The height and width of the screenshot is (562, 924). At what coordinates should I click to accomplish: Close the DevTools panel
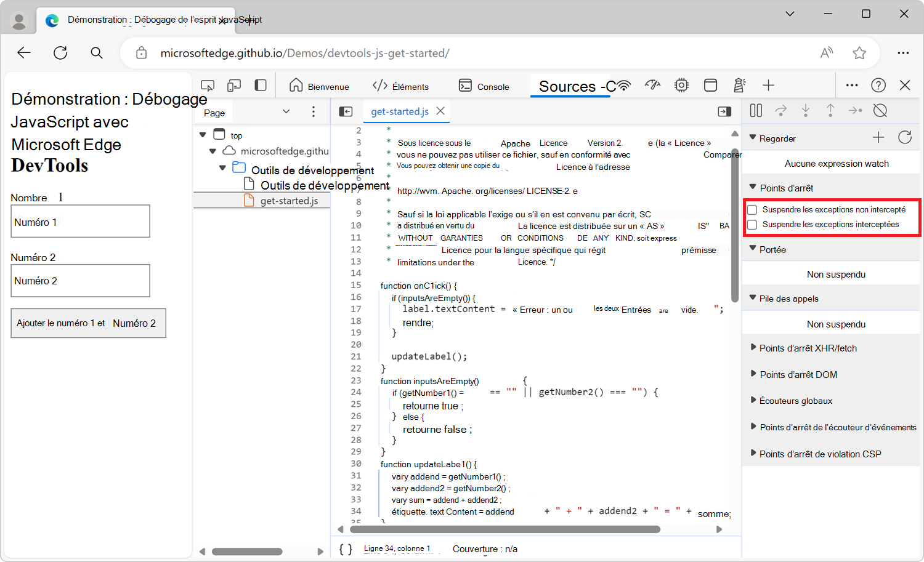(905, 86)
